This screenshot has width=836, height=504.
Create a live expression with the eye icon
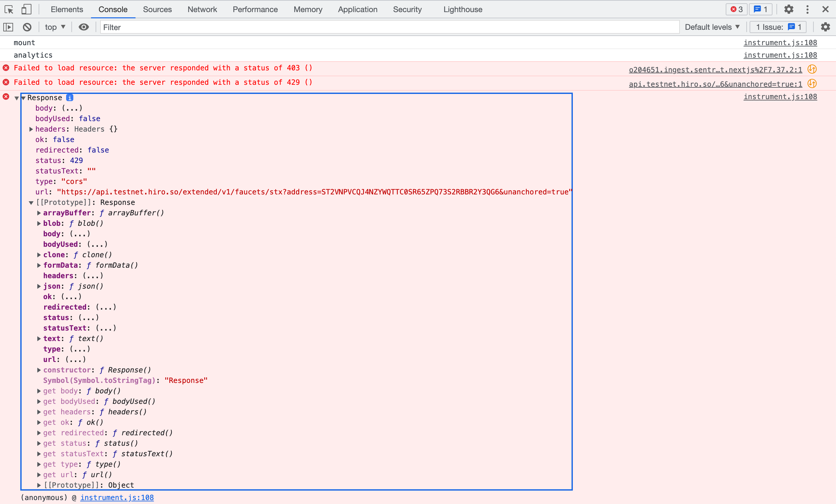(83, 27)
